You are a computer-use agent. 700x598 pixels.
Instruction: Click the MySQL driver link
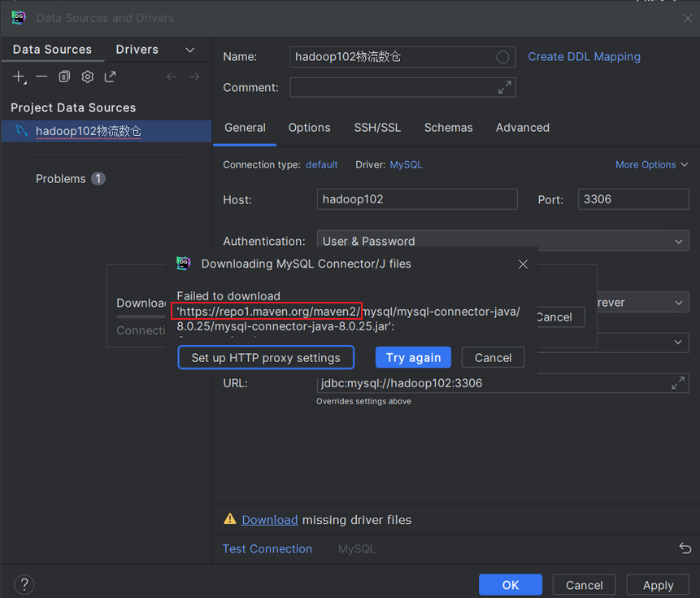click(x=406, y=165)
